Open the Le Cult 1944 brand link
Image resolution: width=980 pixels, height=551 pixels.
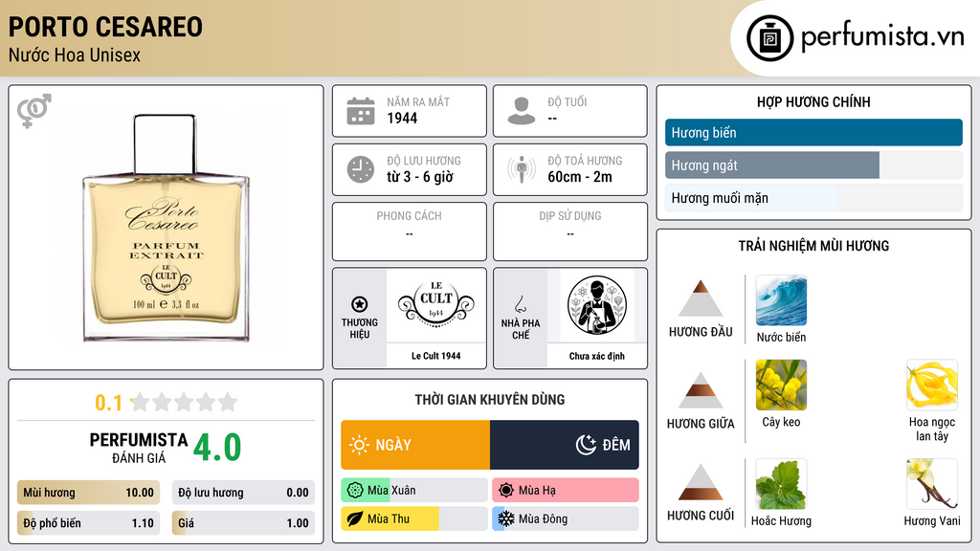[x=435, y=356]
